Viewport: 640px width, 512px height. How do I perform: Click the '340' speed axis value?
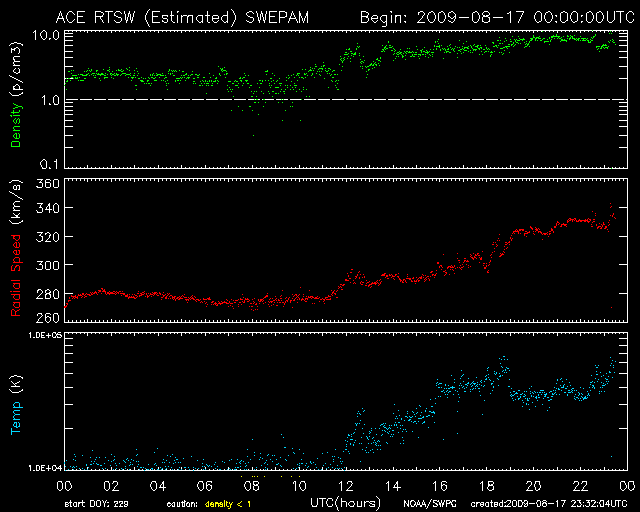tap(48, 208)
